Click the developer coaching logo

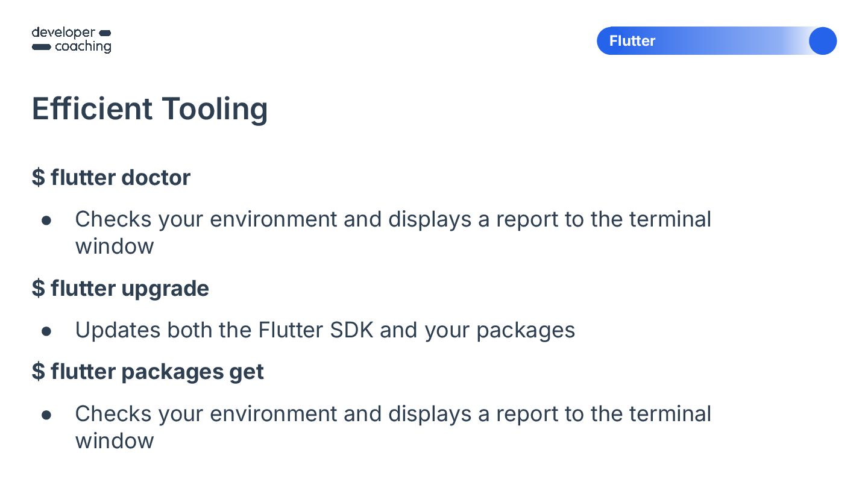[x=71, y=40]
